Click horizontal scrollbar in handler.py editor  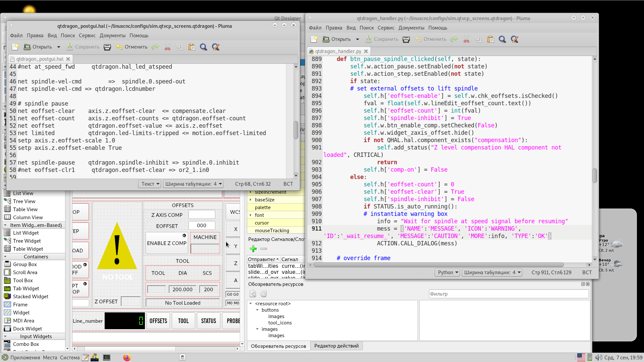pyautogui.click(x=438, y=265)
